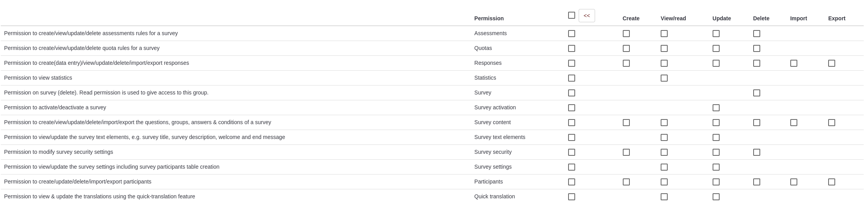
Task: Enable Delete permission for Survey
Action: click(x=756, y=93)
